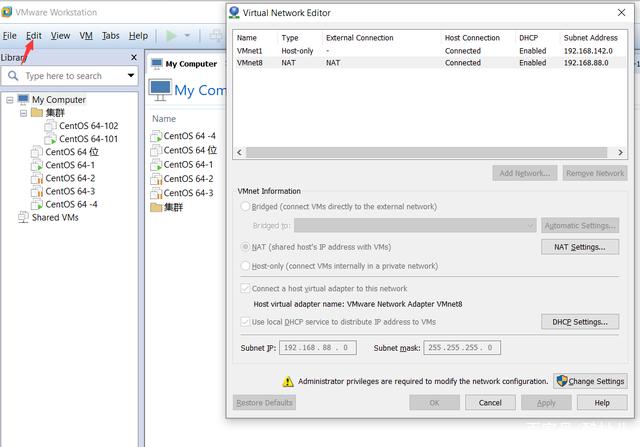
Task: Open DHCP Settings
Action: coord(580,322)
